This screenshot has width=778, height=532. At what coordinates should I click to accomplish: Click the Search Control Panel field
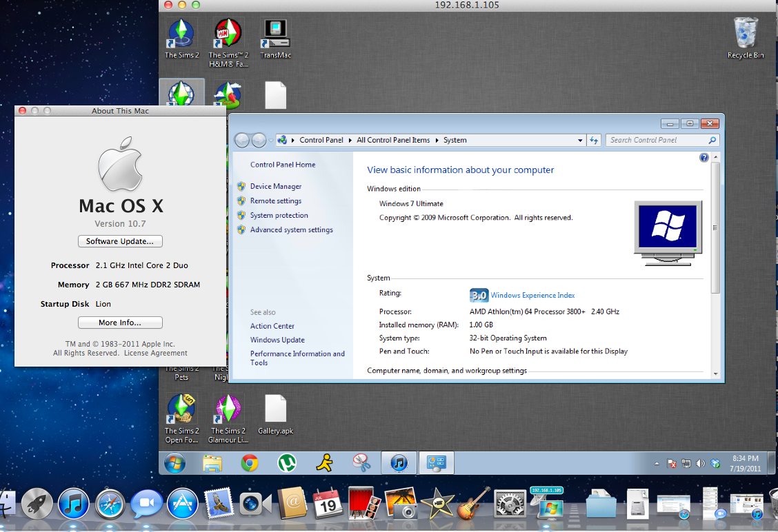[x=662, y=141]
